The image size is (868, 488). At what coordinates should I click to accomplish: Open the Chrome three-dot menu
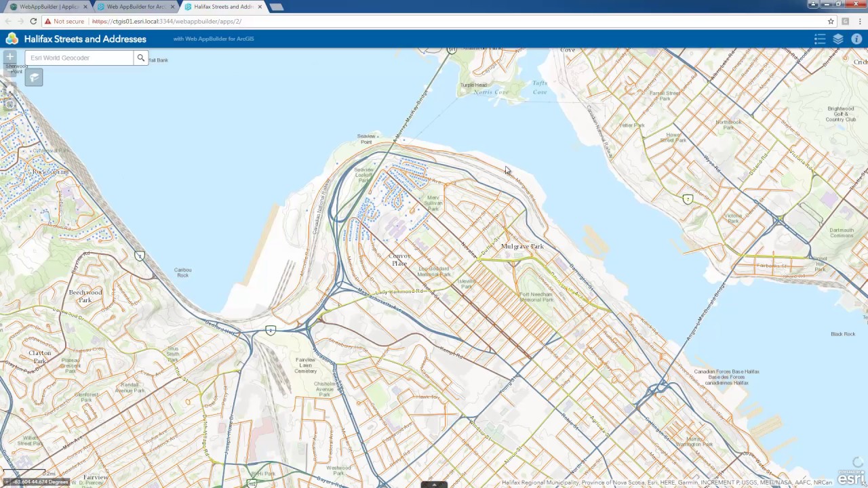(859, 21)
